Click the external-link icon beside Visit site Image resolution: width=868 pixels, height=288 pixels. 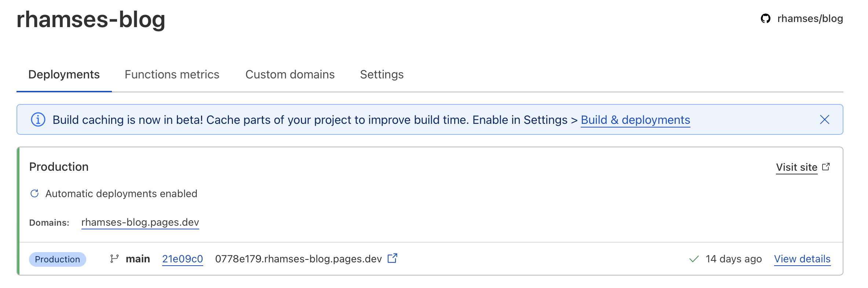(x=826, y=167)
